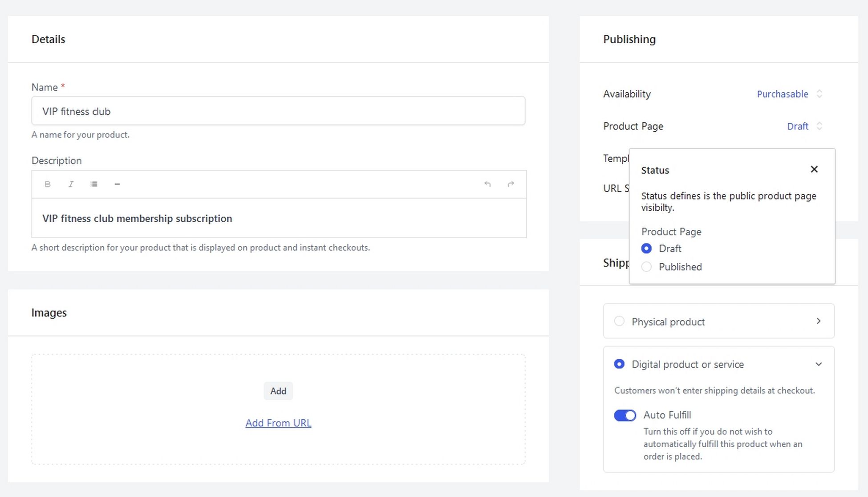868x497 pixels.
Task: Select Digital product or service radio
Action: coord(619,364)
